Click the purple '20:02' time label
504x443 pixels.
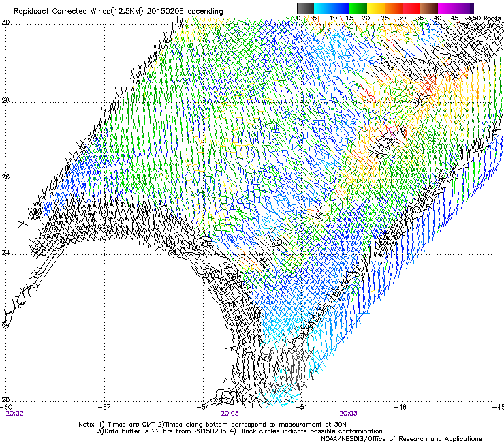click(14, 414)
